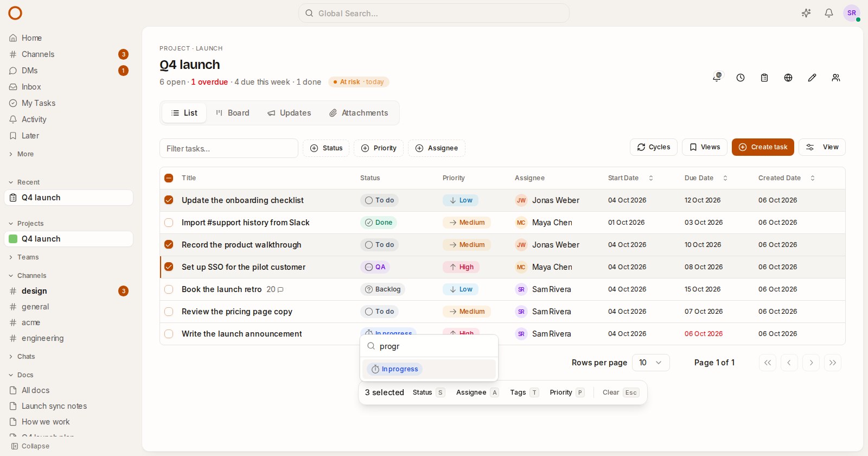Add a Priority filter
This screenshot has height=456, width=868.
pos(379,148)
